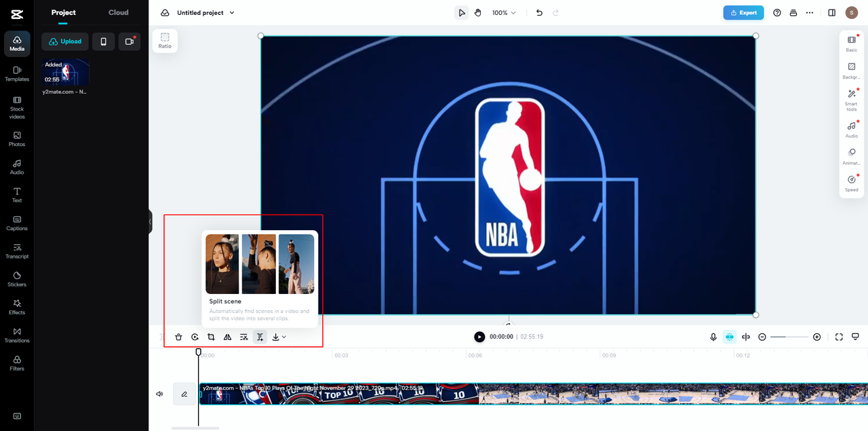Open the CapCut logo home menu
Viewport: 868px width, 431px height.
pyautogui.click(x=17, y=14)
